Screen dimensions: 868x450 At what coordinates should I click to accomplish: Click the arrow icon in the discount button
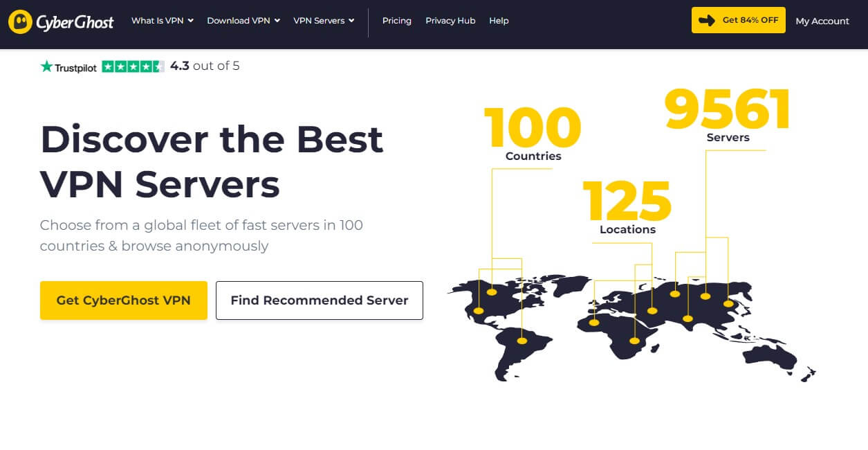click(x=706, y=20)
